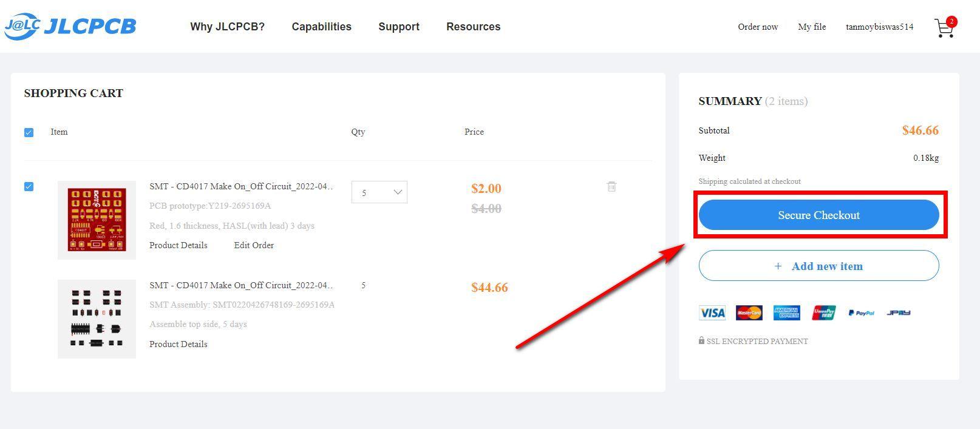Click the American Express payment icon
980x429 pixels.
(786, 313)
